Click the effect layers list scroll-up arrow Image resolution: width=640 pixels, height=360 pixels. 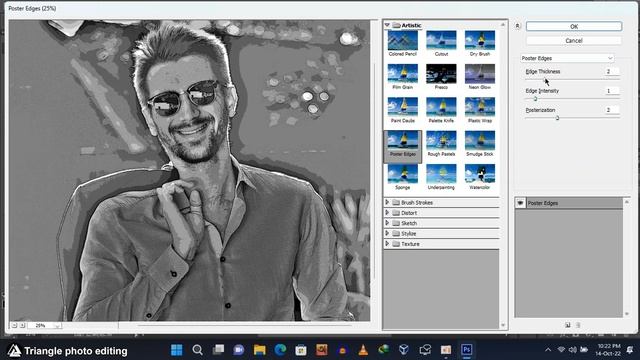pyautogui.click(x=627, y=202)
